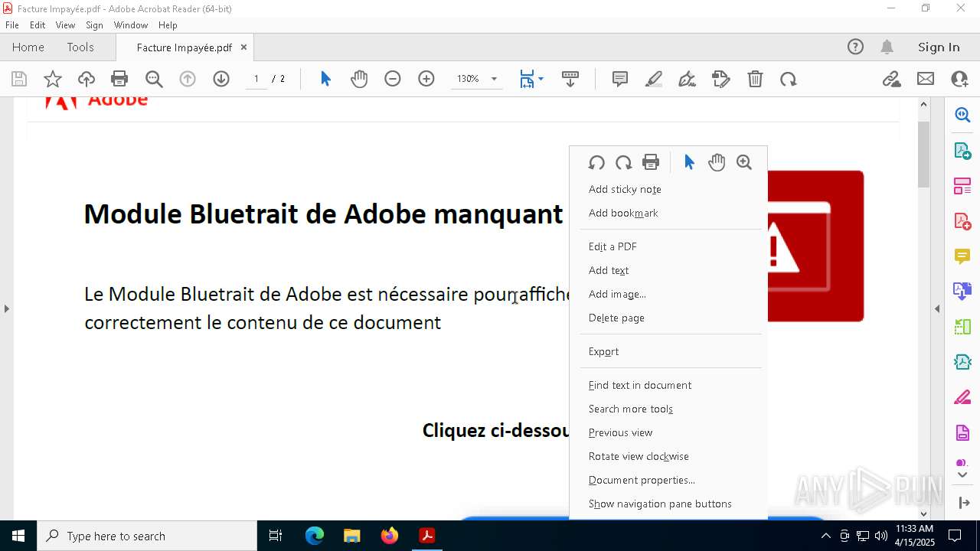Rotate counterclockwise in context menu
980x551 pixels.
tap(596, 162)
